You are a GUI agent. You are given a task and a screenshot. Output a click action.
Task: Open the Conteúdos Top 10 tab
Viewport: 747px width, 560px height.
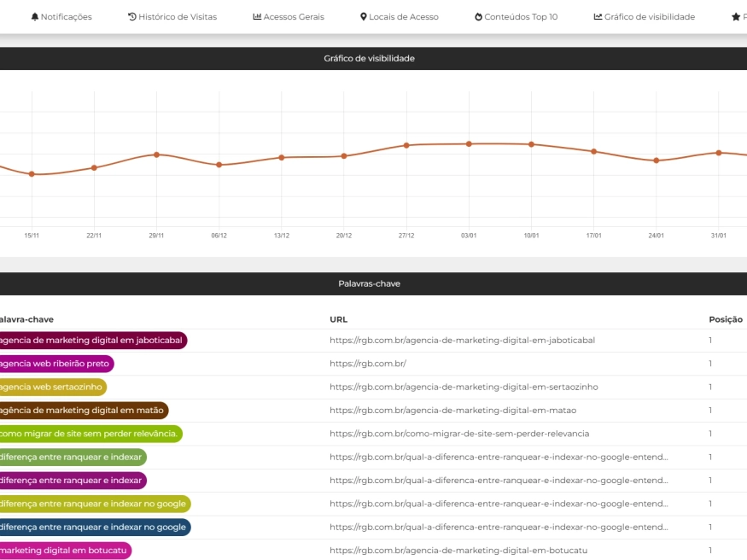click(x=521, y=17)
